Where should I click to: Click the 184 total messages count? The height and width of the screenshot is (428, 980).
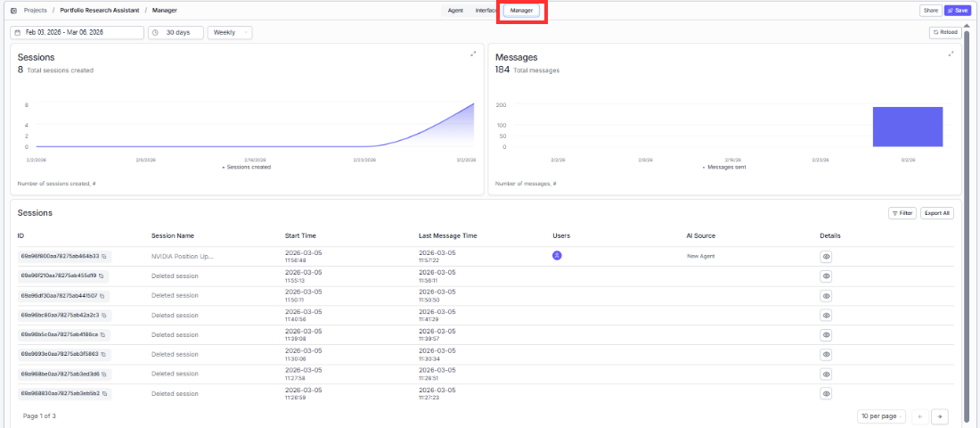coord(502,70)
